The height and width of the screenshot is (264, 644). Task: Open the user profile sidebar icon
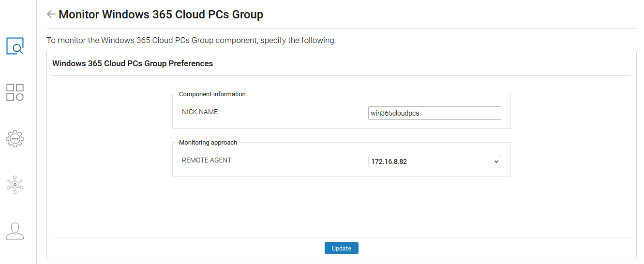[15, 231]
